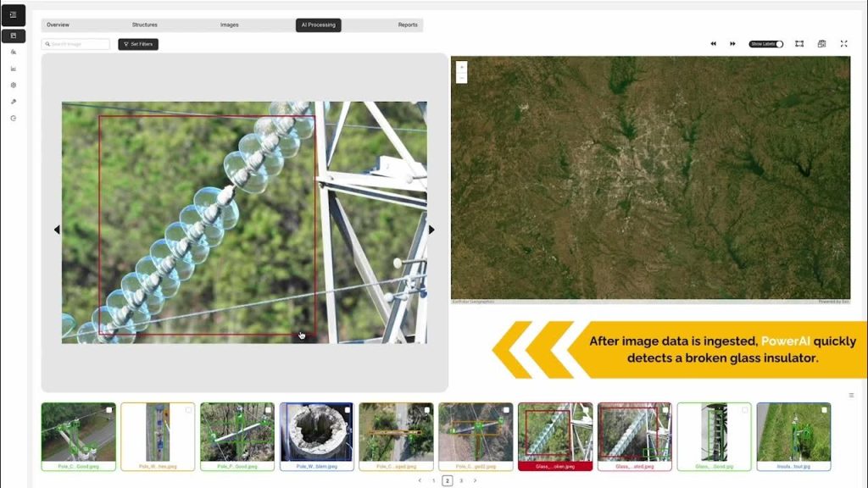The height and width of the screenshot is (488, 868).
Task: Switch to the Structures tab
Action: [x=144, y=25]
